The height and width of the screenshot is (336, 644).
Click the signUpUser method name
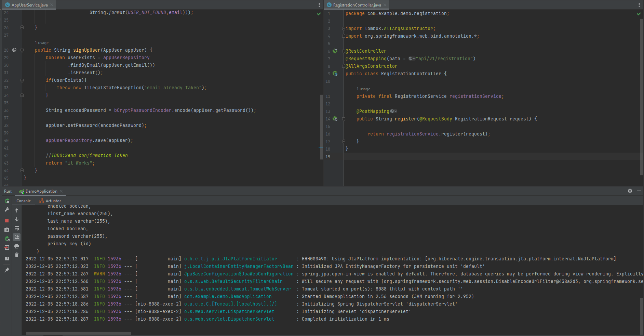coord(87,50)
